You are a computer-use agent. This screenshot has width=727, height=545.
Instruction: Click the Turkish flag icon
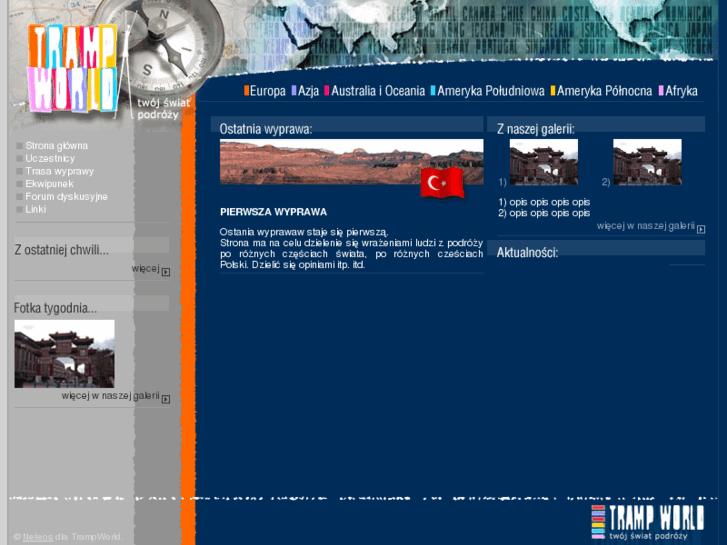point(442,183)
